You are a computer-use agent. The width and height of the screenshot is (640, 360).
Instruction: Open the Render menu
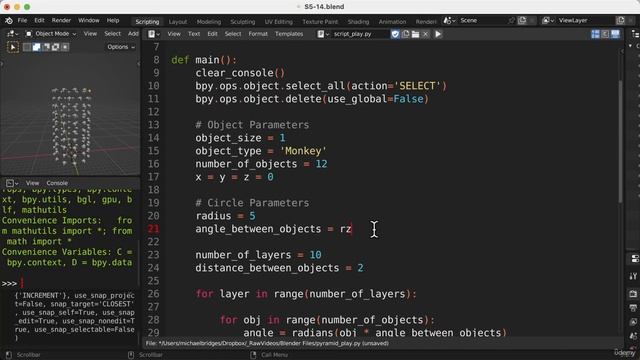61,20
